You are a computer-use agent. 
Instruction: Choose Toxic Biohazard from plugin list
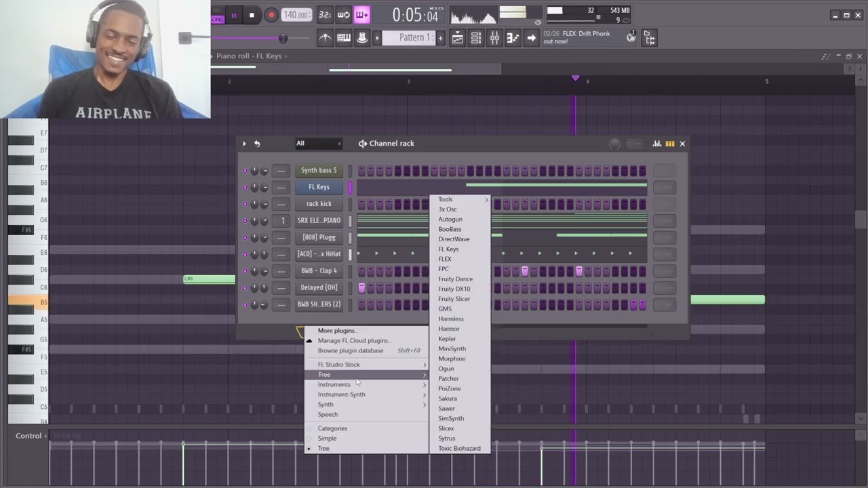(x=460, y=449)
